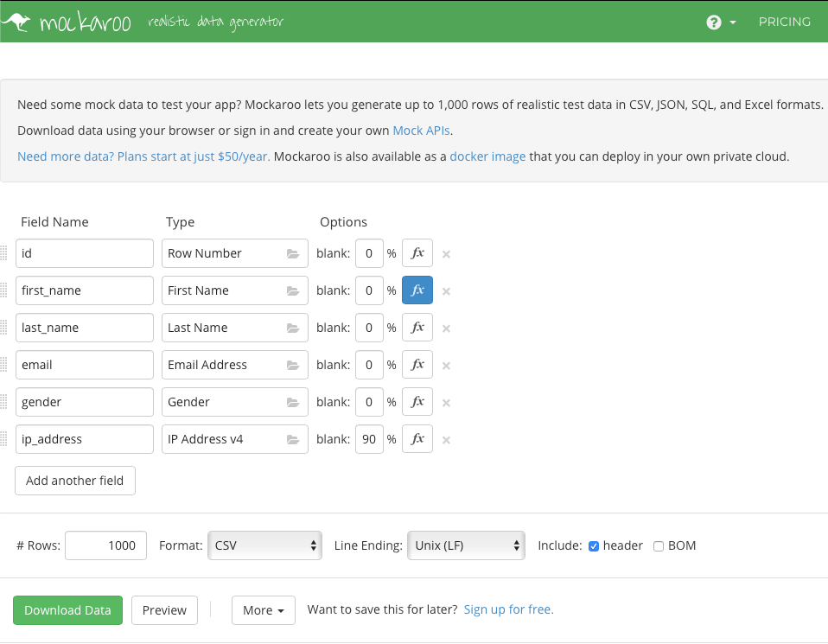Grab the drag handle for gender row
The image size is (828, 644).
click(3, 401)
